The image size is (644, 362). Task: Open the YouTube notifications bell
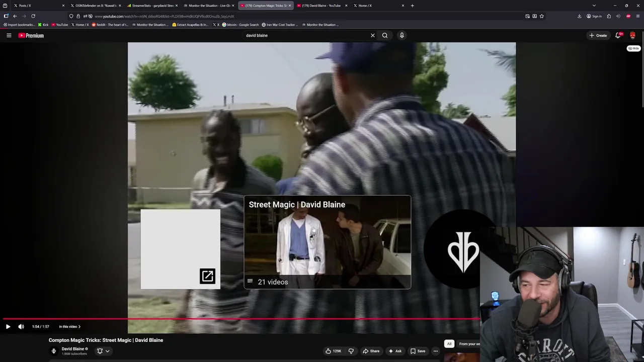coord(618,35)
